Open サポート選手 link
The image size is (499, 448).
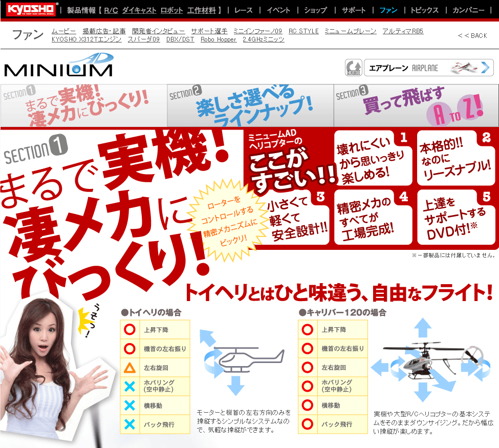click(209, 31)
